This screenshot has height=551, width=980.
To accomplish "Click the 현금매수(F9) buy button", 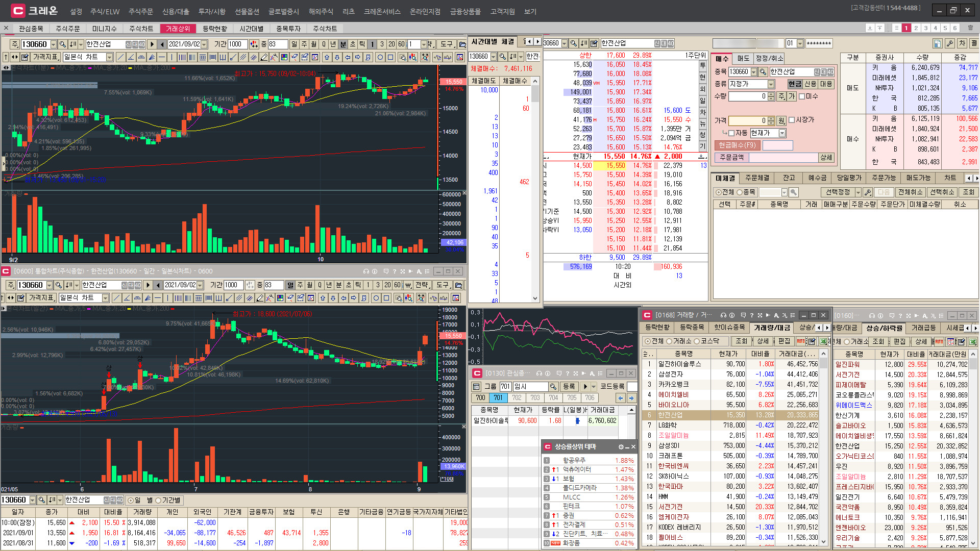I will [x=737, y=145].
